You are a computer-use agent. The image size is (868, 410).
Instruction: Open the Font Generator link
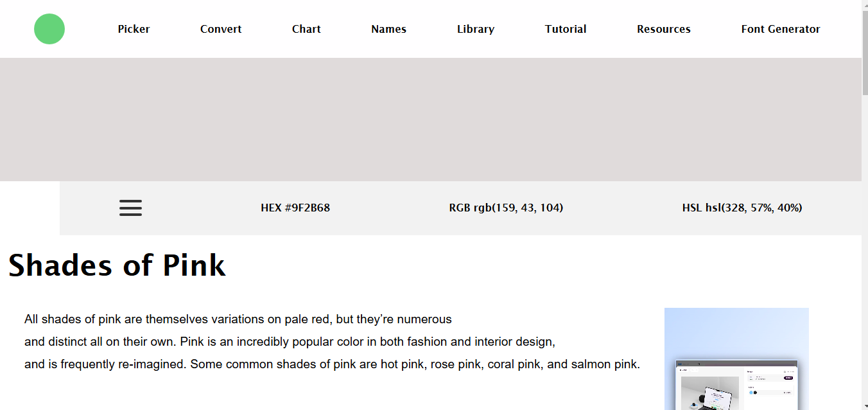point(781,29)
